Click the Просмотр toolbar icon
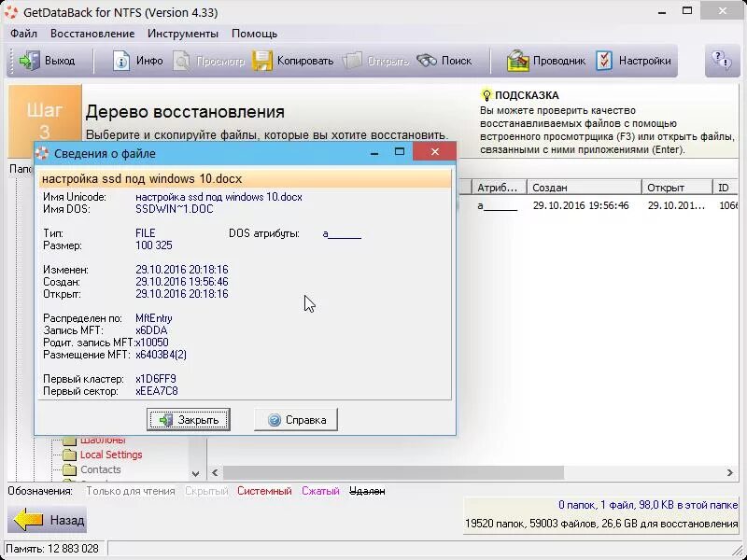The image size is (747, 560). pos(183,60)
